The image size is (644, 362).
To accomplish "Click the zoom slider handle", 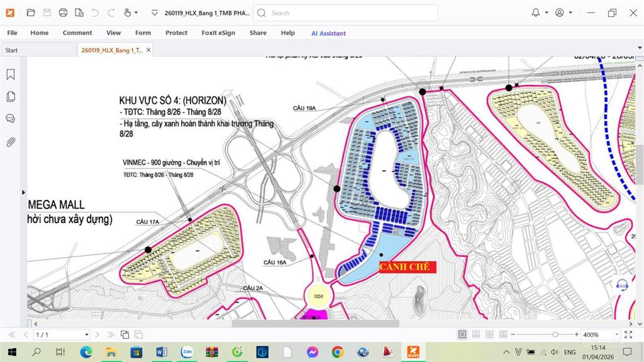I will (x=555, y=334).
